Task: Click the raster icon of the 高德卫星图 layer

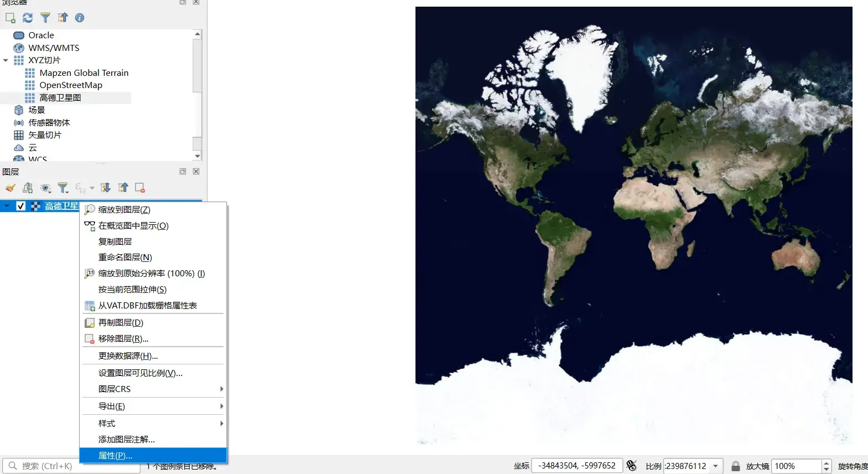Action: [x=35, y=207]
